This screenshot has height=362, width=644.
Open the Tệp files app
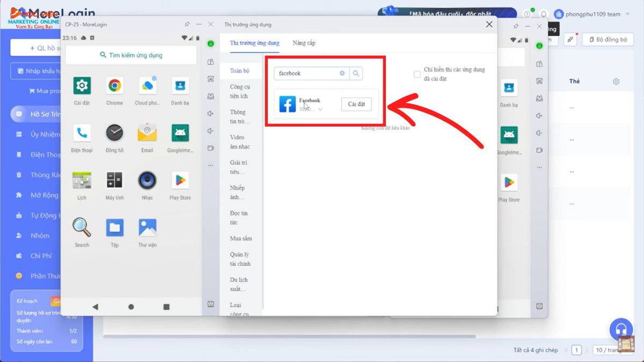tap(114, 227)
